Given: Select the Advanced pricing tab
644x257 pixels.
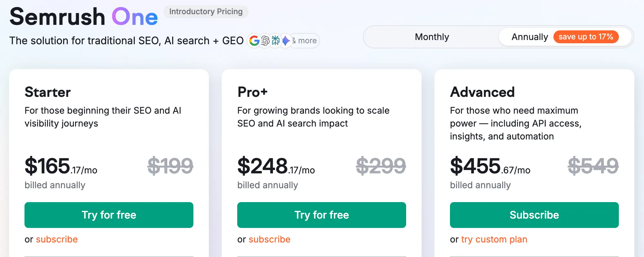Looking at the screenshot, I should click(482, 92).
